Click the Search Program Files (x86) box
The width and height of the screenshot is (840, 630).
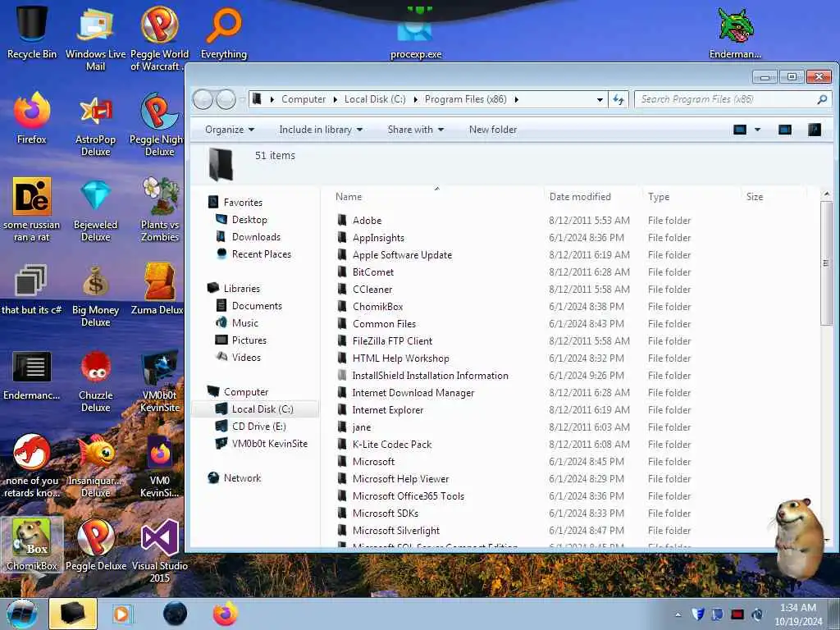(732, 99)
